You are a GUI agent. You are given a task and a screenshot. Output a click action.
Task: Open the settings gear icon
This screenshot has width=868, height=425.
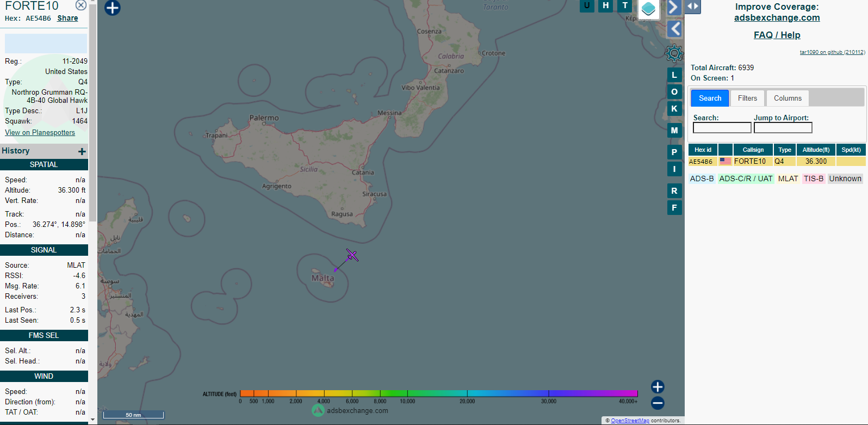click(674, 53)
